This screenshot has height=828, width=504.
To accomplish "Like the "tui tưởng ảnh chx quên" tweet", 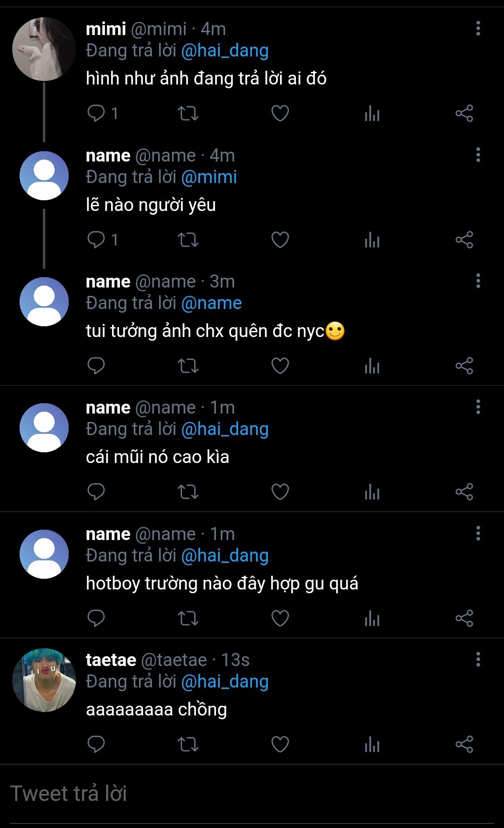I will click(x=280, y=366).
